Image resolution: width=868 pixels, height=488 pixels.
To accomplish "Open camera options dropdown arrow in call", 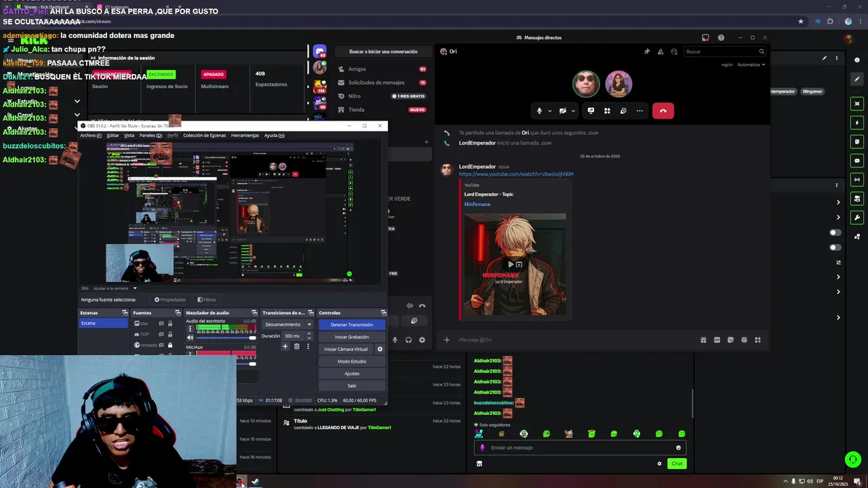I will pos(573,110).
